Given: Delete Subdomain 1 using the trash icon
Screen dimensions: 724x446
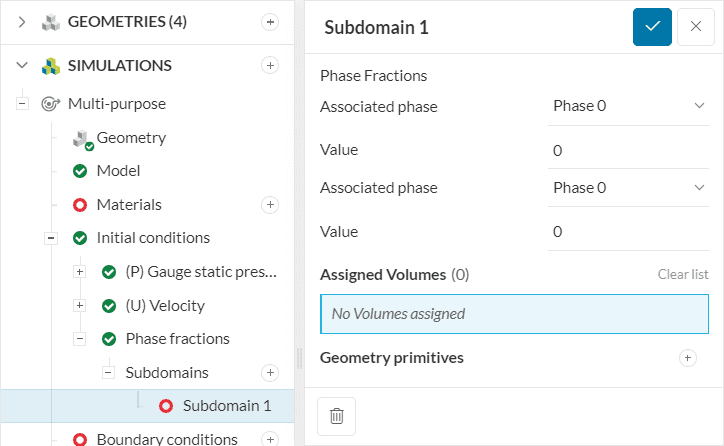Looking at the screenshot, I should click(x=336, y=415).
